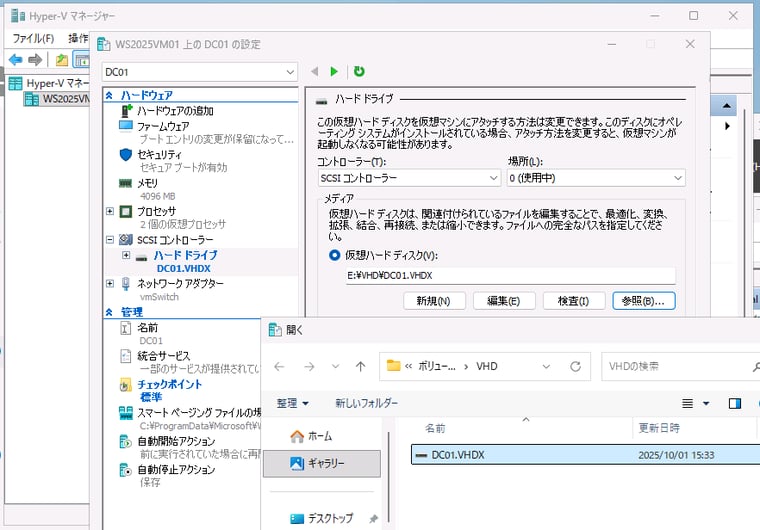Click the up-folder icon in Hyper-V Manager toolbar

(62, 60)
